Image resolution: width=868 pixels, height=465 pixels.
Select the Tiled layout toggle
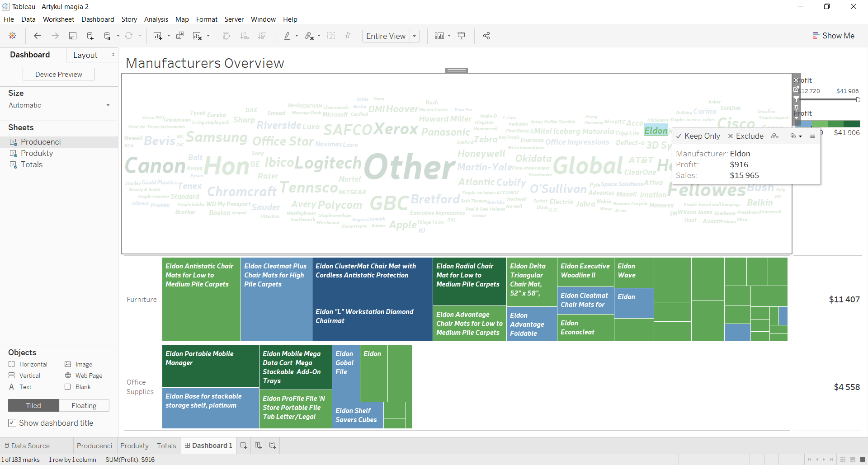[x=33, y=405]
